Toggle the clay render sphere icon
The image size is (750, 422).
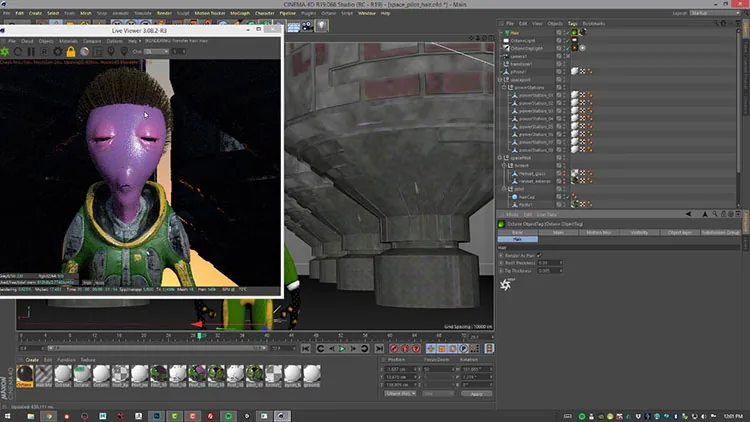tap(84, 52)
